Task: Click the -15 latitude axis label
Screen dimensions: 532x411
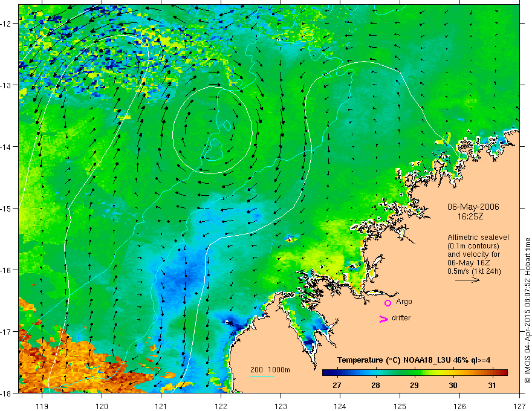Action: [6, 208]
